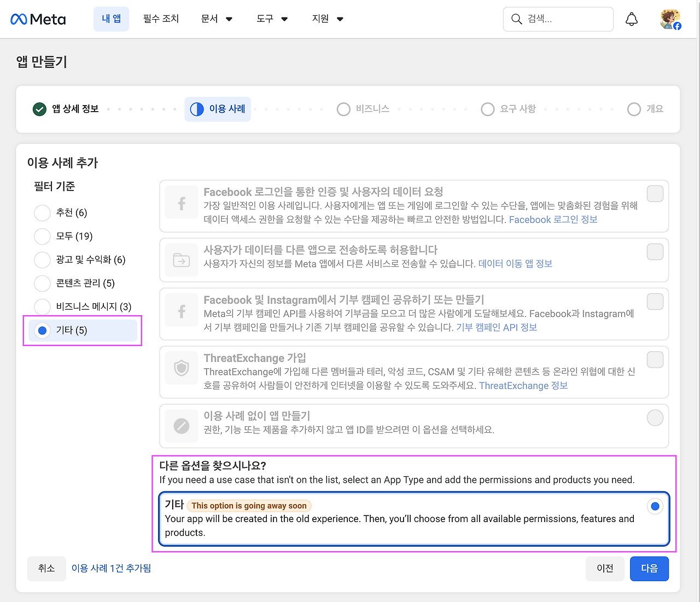Image resolution: width=700 pixels, height=602 pixels.
Task: Check the data transfer use case checkbox
Action: (655, 252)
